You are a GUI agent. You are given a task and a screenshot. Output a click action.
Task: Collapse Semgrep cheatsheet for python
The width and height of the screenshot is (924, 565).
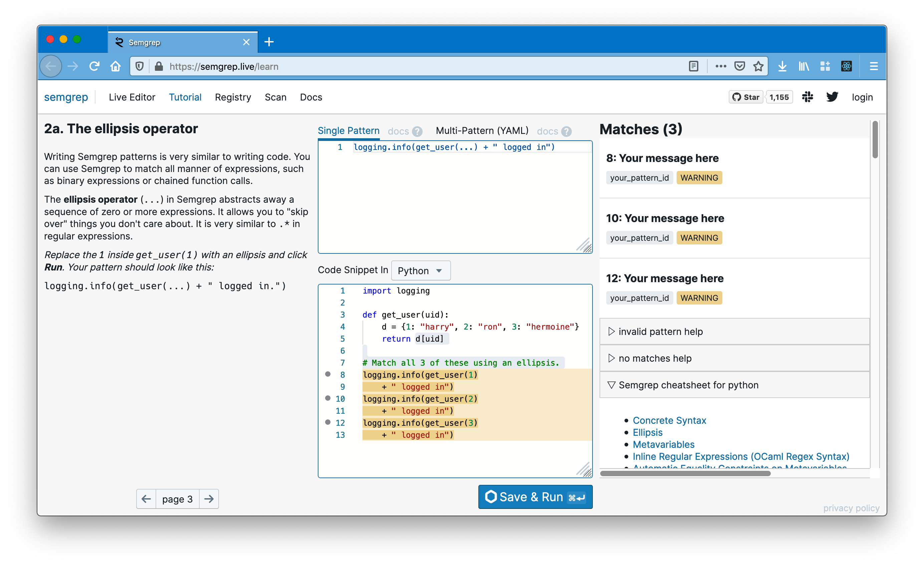tap(734, 385)
